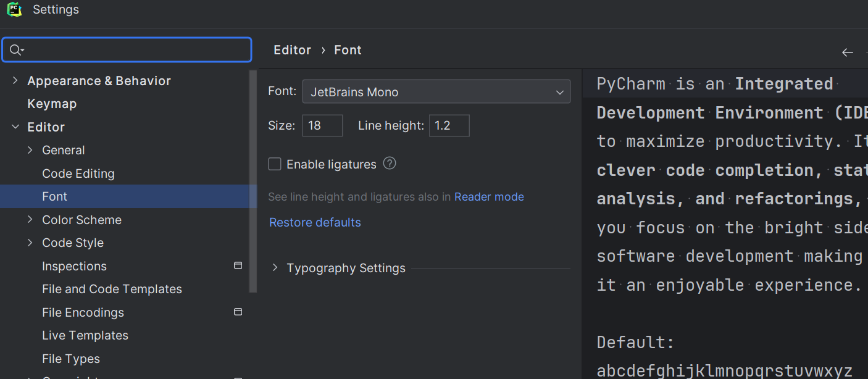Expand Appearance & Behavior section
The width and height of the screenshot is (868, 379).
click(x=15, y=80)
